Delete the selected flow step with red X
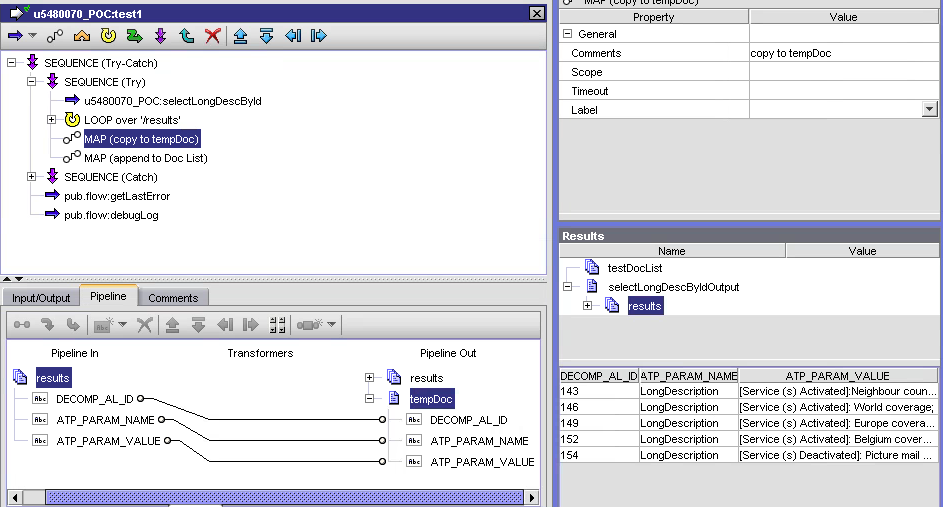Image resolution: width=943 pixels, height=507 pixels. pos(212,36)
